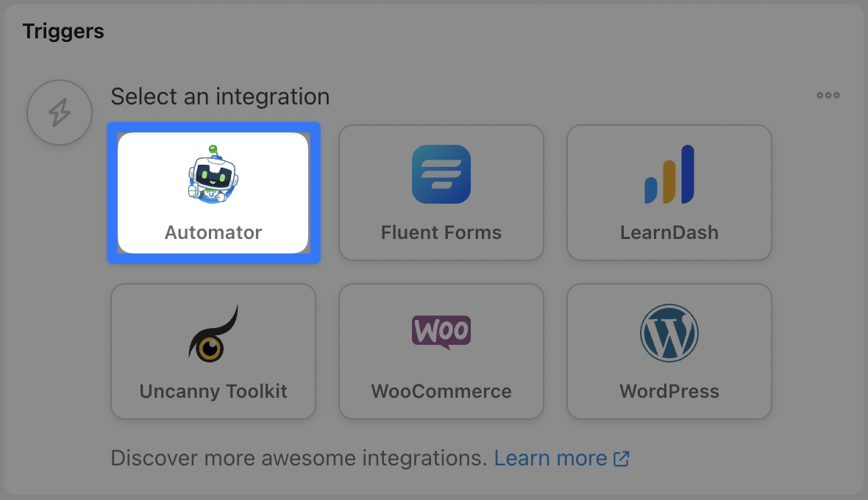Select the WordPress integration icon
This screenshot has width=868, height=500.
pos(669,333)
